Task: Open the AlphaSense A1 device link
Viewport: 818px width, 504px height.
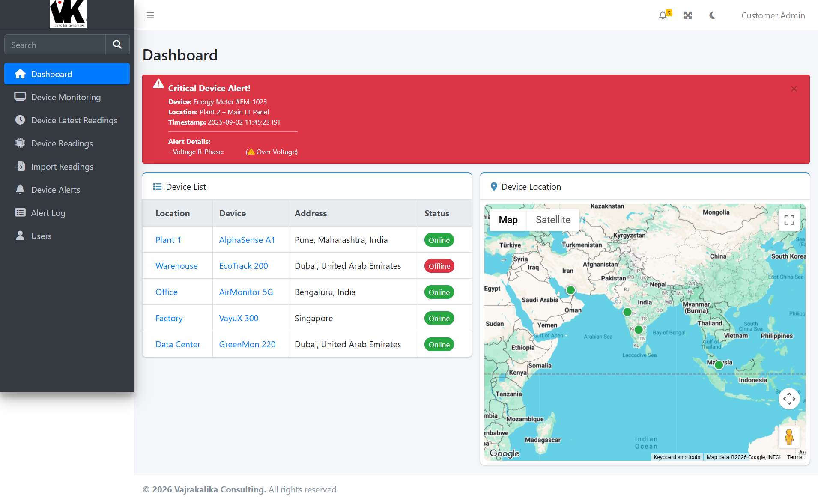Action: pos(247,240)
